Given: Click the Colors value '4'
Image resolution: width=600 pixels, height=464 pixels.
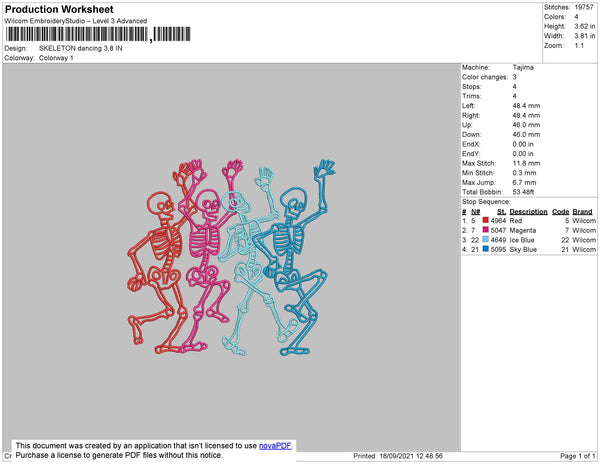Looking at the screenshot, I should pyautogui.click(x=576, y=17).
